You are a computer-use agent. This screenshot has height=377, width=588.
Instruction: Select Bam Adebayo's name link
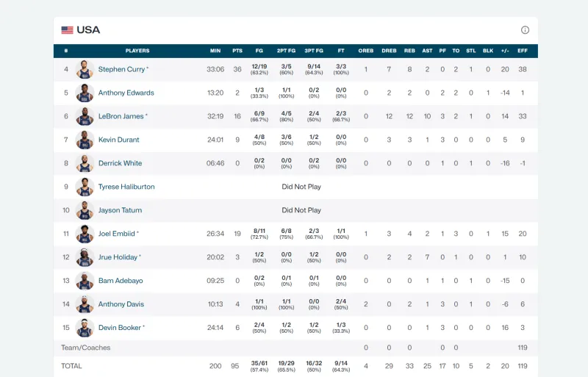click(x=121, y=281)
